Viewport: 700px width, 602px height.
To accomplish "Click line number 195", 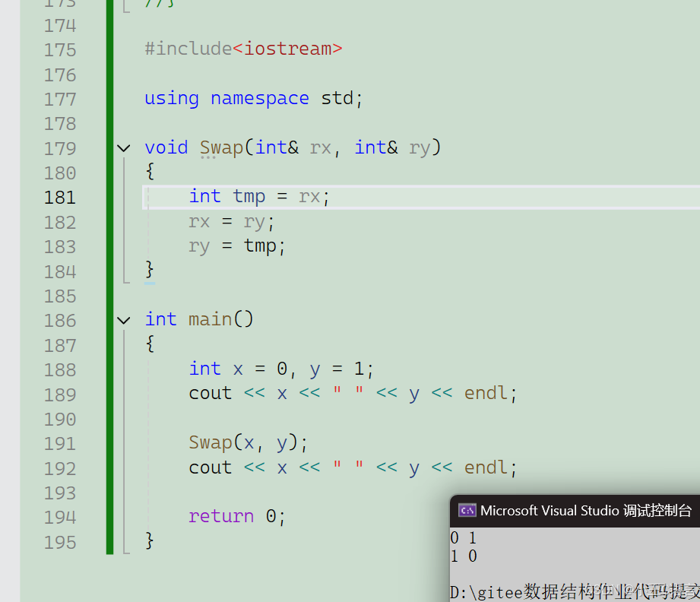I will (x=60, y=542).
